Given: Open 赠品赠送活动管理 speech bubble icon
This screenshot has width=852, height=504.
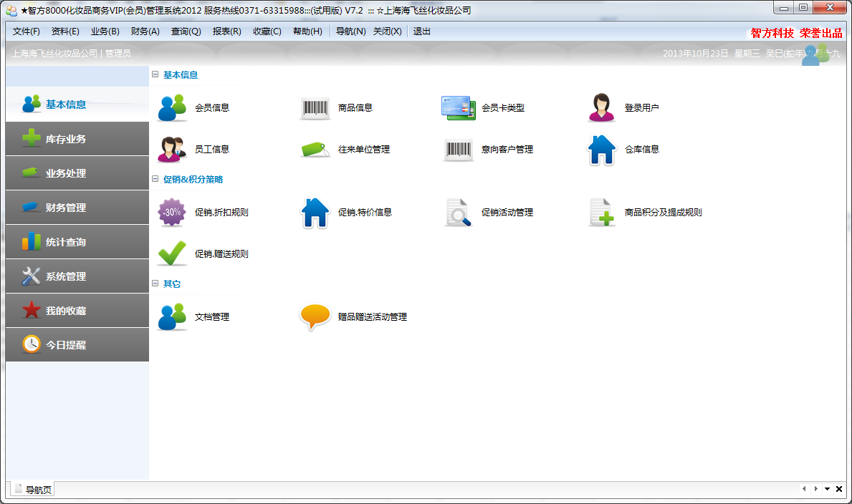Looking at the screenshot, I should click(x=315, y=316).
